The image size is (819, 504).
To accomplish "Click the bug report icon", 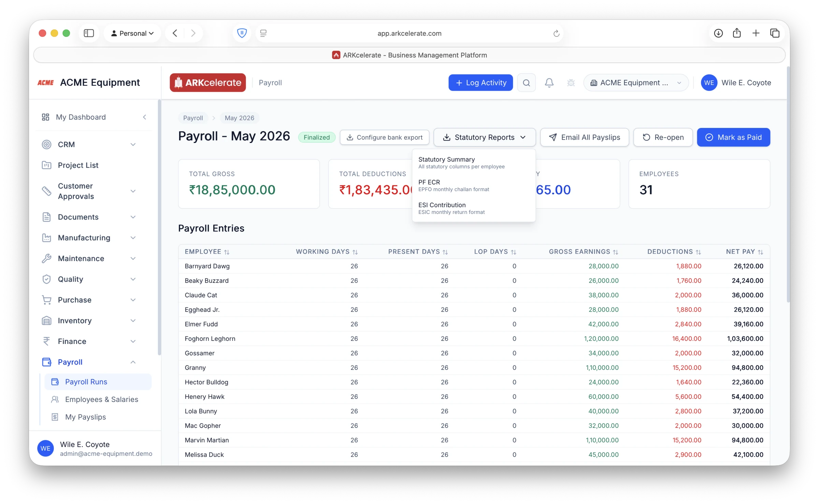I will coord(571,83).
